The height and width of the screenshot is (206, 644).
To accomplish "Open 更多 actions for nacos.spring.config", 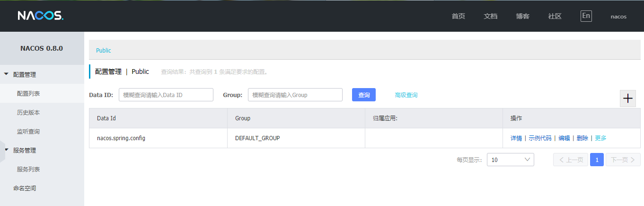I will [x=600, y=138].
